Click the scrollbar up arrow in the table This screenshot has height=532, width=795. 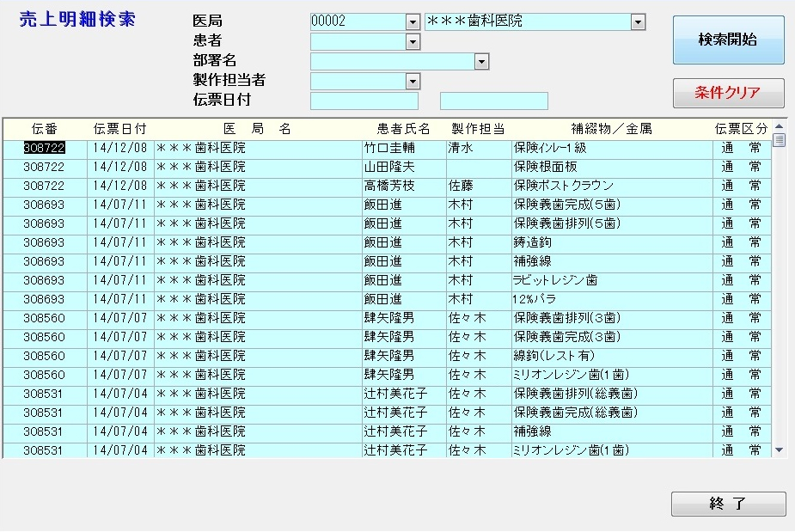click(x=779, y=126)
